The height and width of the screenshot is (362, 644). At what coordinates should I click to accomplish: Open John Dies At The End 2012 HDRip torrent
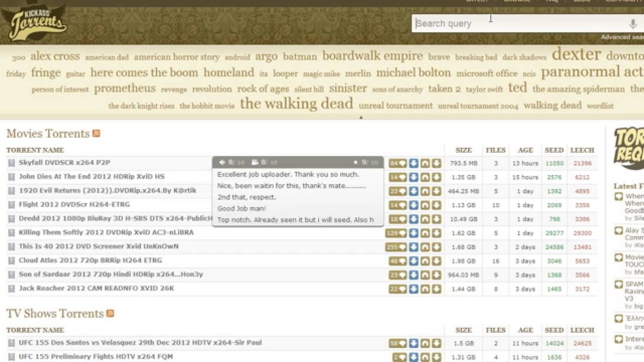coord(92,176)
